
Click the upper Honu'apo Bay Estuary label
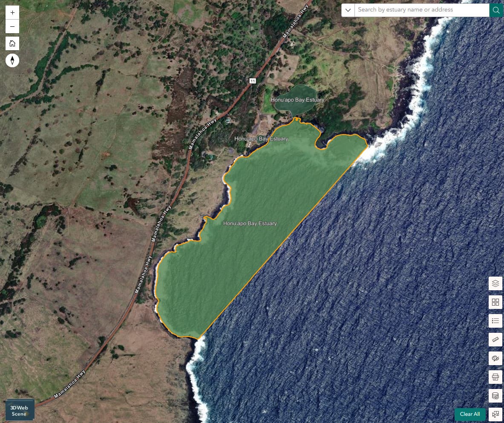(298, 100)
